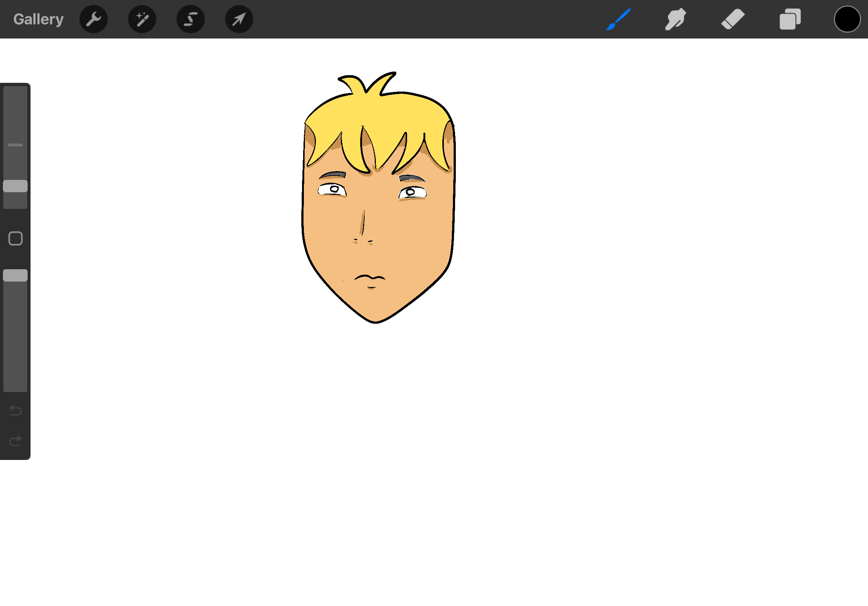Image resolution: width=868 pixels, height=606 pixels.
Task: Tap redo in the sidebar
Action: point(15,441)
